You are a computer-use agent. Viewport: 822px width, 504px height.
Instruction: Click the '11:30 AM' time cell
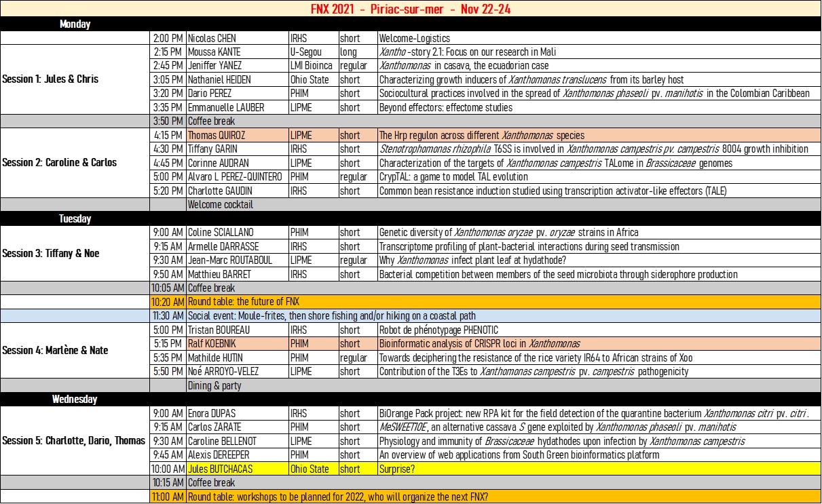point(168,316)
